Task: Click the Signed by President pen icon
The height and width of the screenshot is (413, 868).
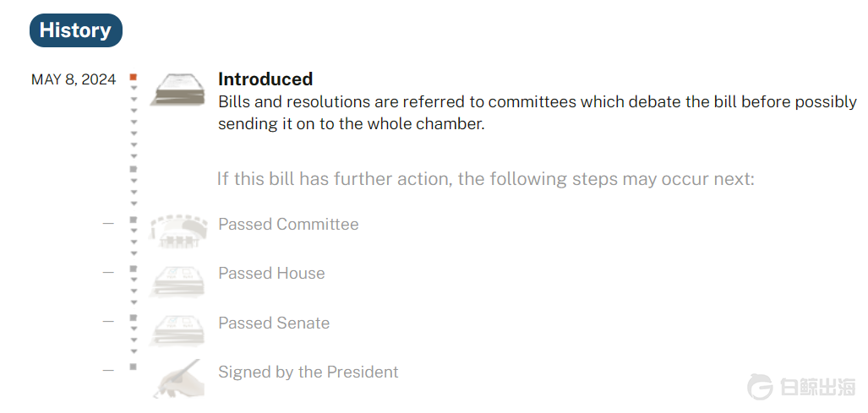Action: pyautogui.click(x=179, y=378)
